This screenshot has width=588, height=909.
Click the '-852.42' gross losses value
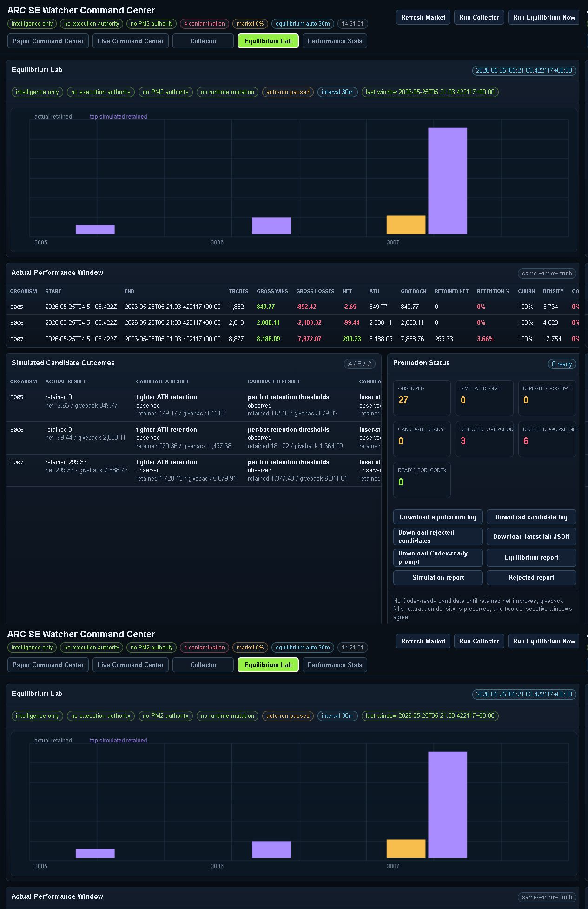coord(306,307)
